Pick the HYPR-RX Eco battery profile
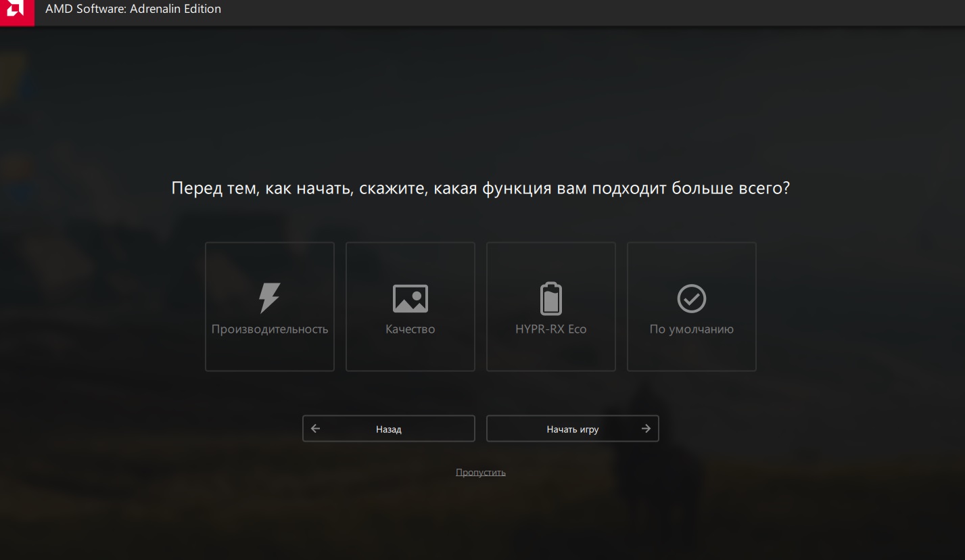 tap(551, 306)
